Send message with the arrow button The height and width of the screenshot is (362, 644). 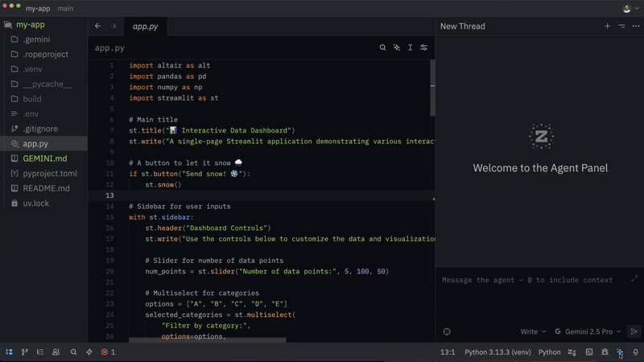[x=634, y=331]
